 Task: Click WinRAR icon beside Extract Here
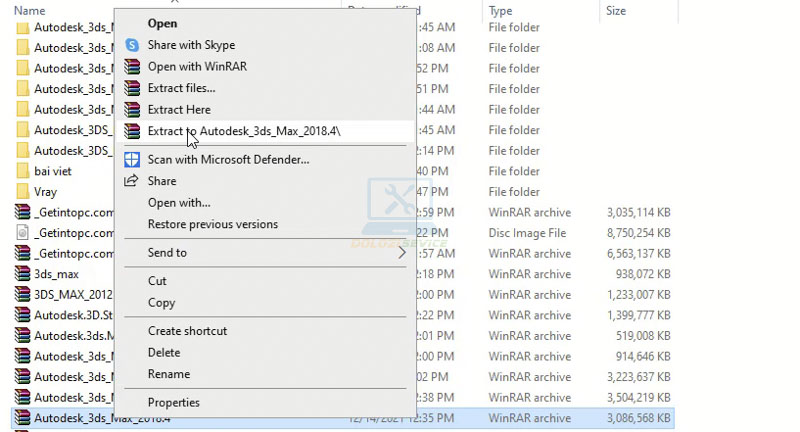coord(131,110)
